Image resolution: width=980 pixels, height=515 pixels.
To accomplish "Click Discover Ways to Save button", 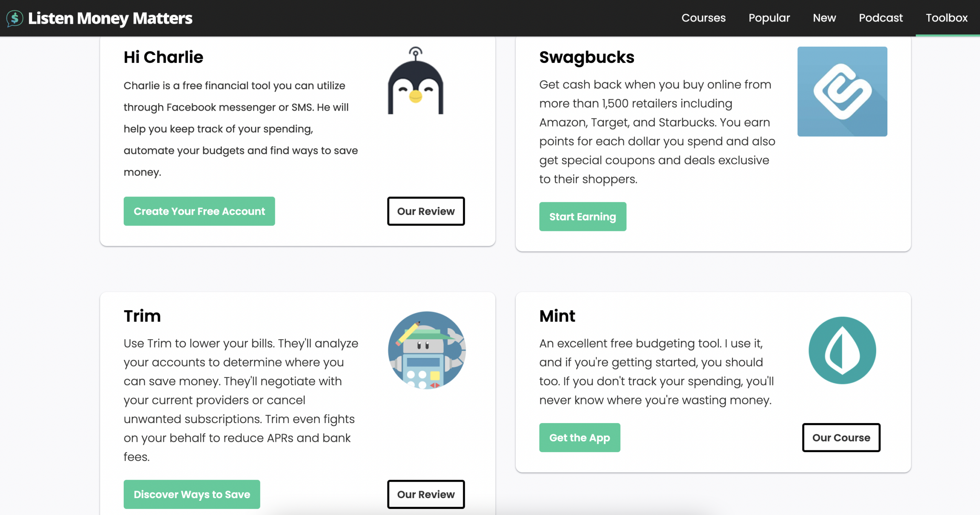I will 192,494.
